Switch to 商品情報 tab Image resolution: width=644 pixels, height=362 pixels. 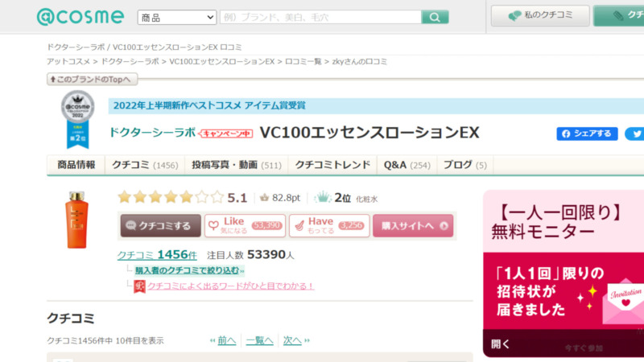point(76,165)
